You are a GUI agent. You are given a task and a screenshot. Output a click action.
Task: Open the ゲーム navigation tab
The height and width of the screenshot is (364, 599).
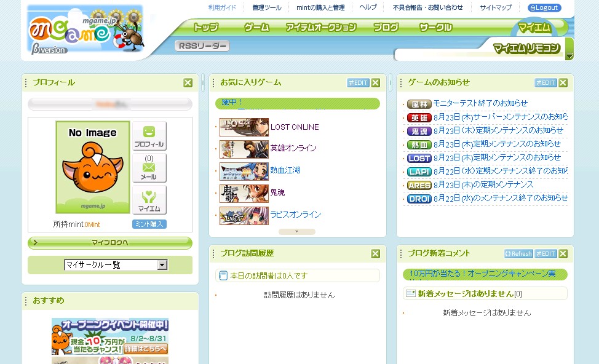click(256, 27)
